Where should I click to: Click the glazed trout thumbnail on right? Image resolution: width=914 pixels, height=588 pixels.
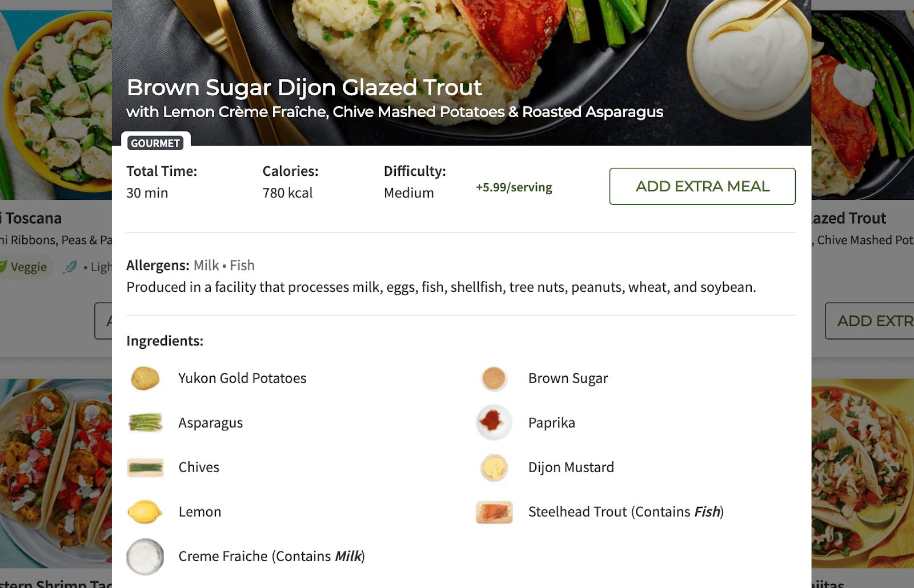pyautogui.click(x=863, y=104)
